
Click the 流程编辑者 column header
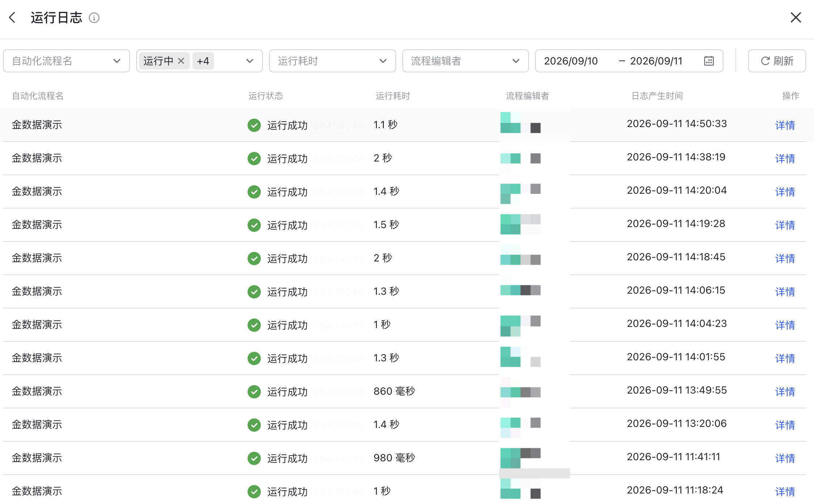click(528, 96)
